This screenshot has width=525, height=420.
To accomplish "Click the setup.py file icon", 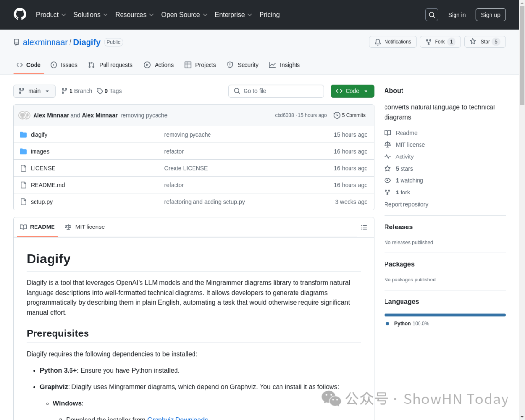I will tap(23, 202).
